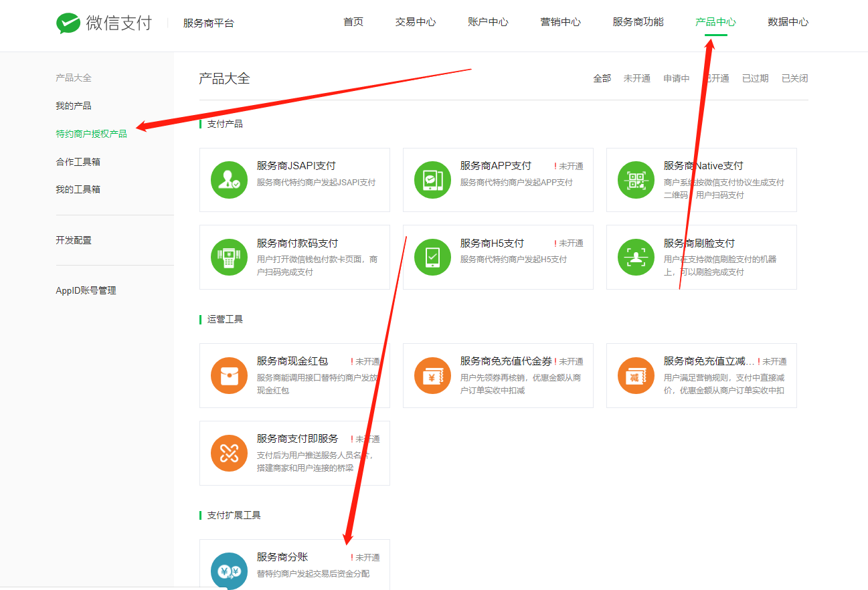The height and width of the screenshot is (590, 868).
Task: Go to 开发配置 in the sidebar
Action: tap(74, 240)
